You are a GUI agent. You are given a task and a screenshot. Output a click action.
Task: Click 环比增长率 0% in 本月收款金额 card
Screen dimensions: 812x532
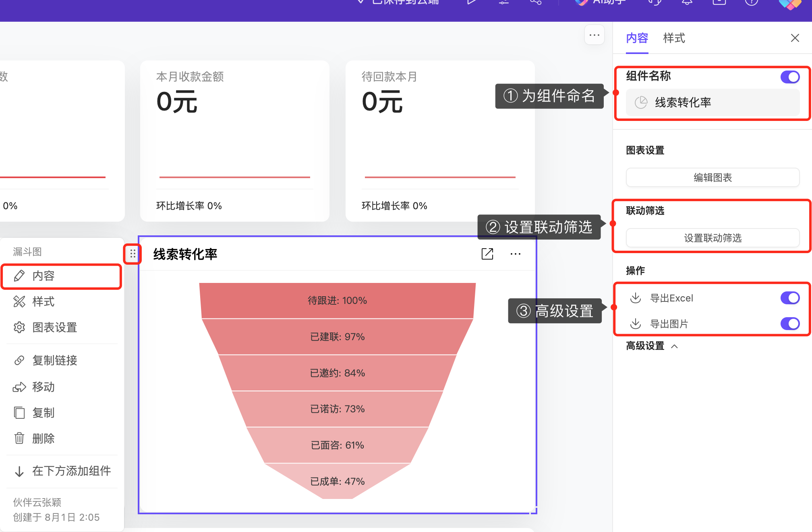tap(189, 206)
